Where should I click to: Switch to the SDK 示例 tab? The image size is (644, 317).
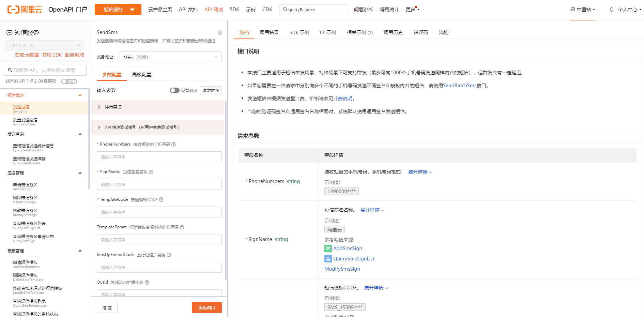pos(300,32)
